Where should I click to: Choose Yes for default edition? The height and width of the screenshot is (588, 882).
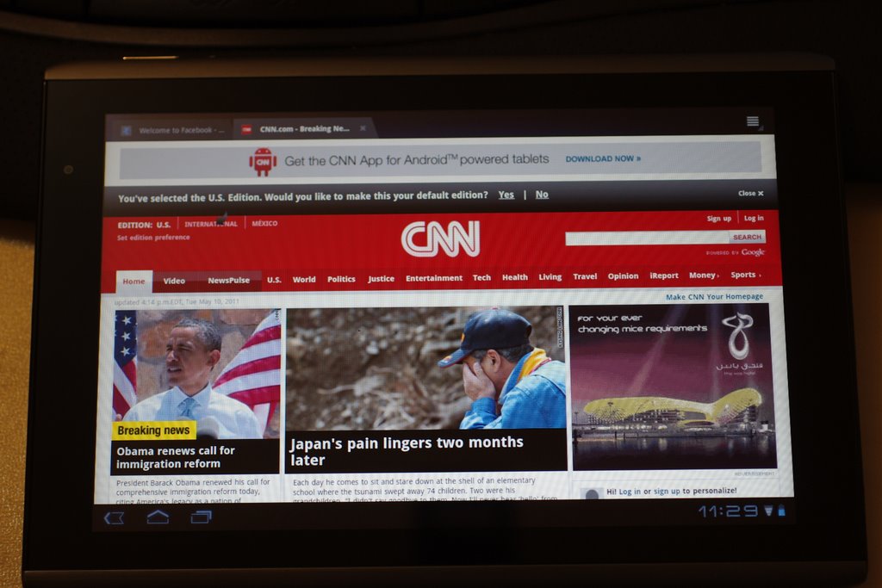click(506, 195)
